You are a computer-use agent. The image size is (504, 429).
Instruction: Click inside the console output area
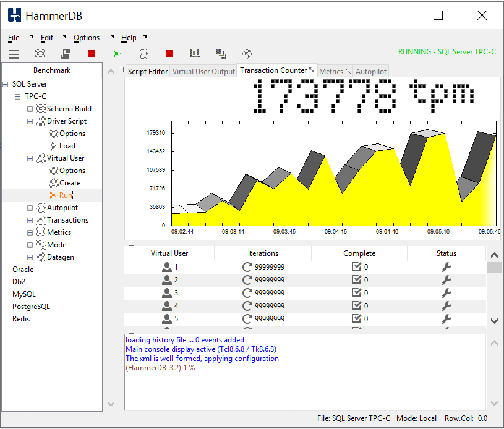[305, 372]
